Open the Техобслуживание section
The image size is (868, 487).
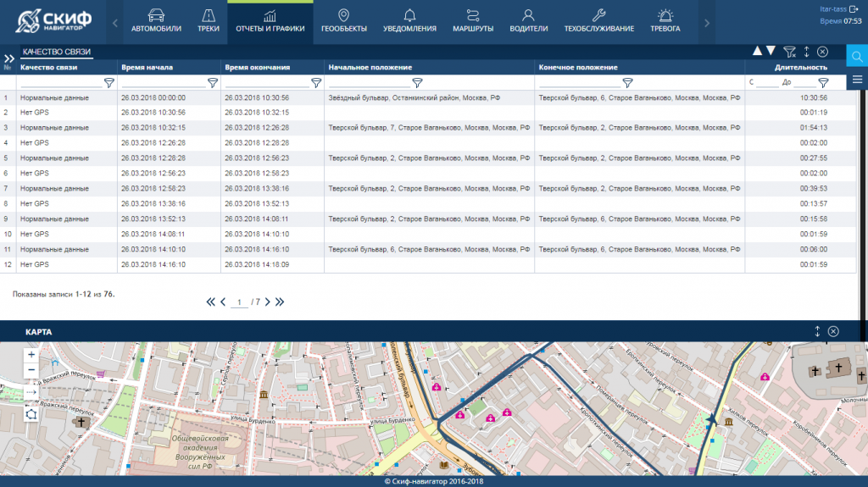599,22
